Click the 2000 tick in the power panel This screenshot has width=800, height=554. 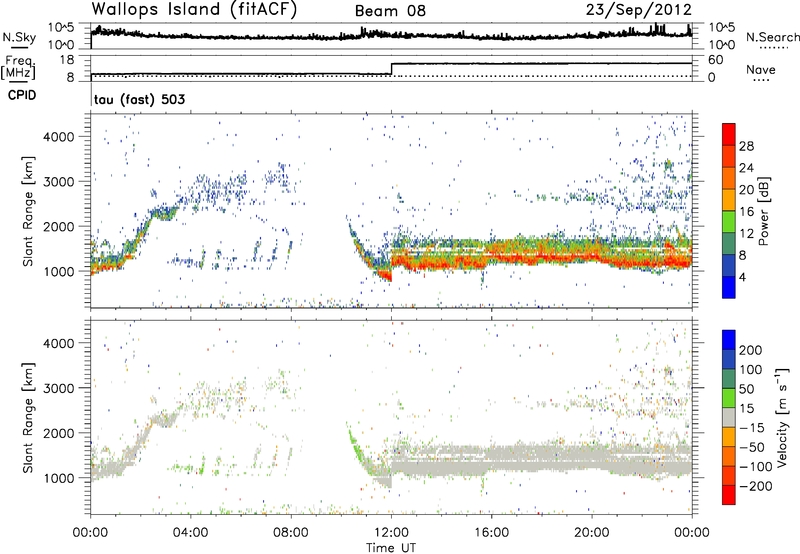point(58,226)
